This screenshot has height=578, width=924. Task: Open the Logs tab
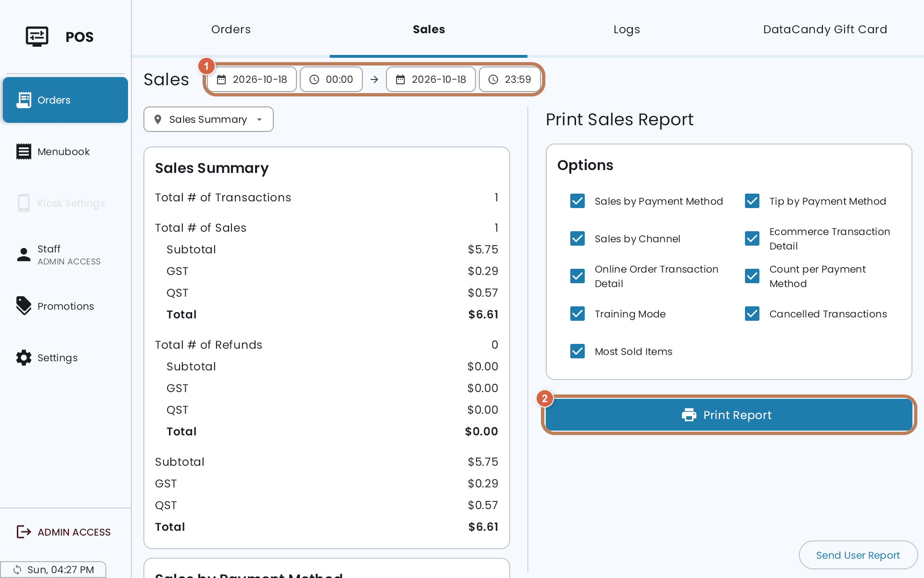point(627,29)
